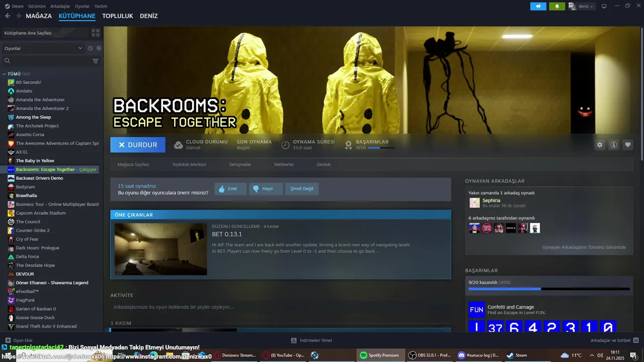This screenshot has height=362, width=644.
Task: Open the BET 0.13.1 update thumbnail
Action: point(160,249)
